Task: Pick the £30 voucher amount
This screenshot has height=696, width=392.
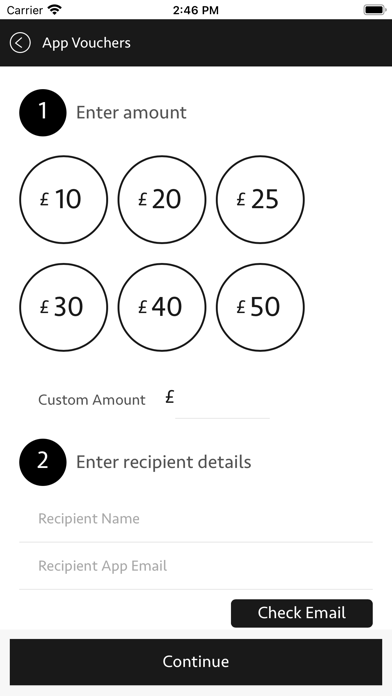Action: (63, 307)
